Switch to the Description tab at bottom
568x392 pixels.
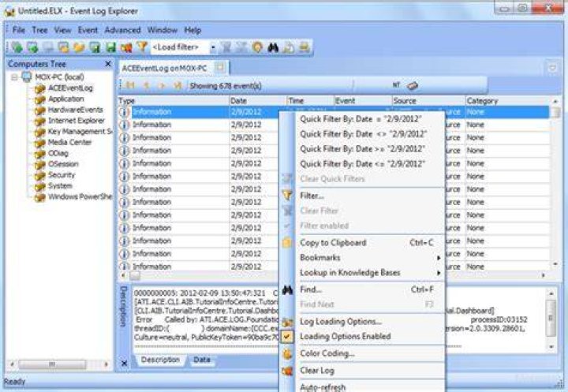(x=160, y=360)
